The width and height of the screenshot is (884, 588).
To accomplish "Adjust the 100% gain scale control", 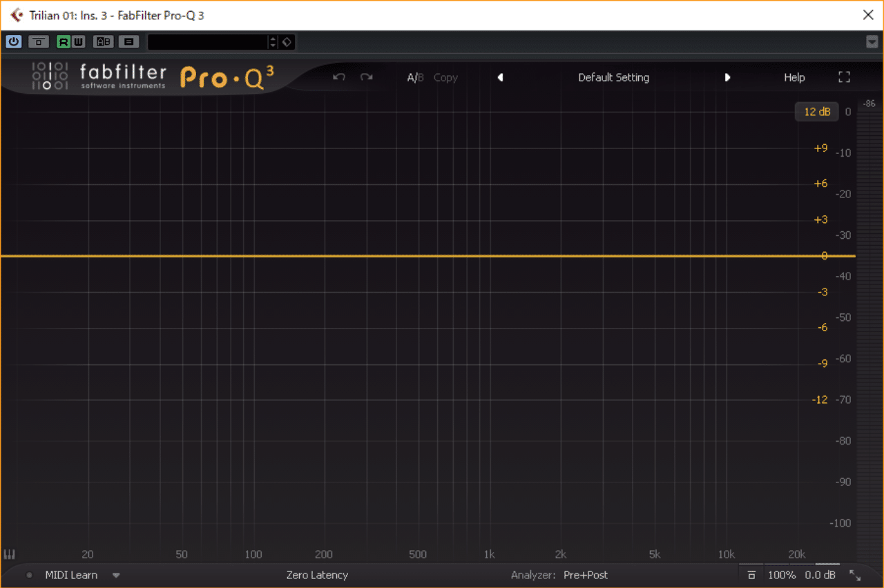I will (x=782, y=575).
